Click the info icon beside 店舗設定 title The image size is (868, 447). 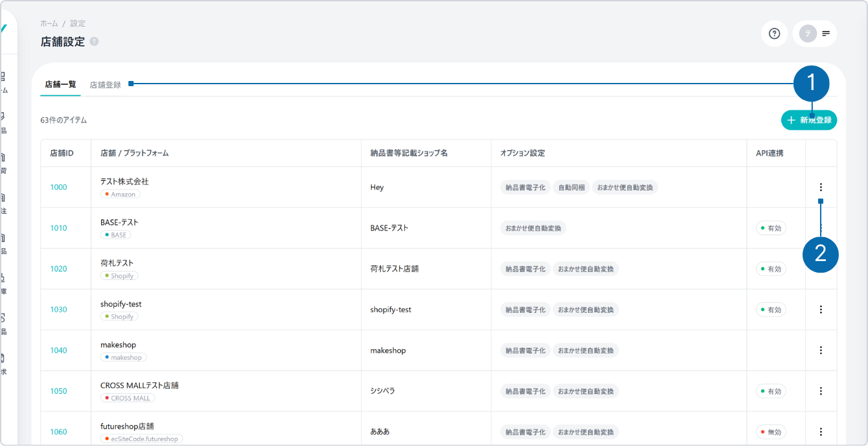tap(95, 41)
